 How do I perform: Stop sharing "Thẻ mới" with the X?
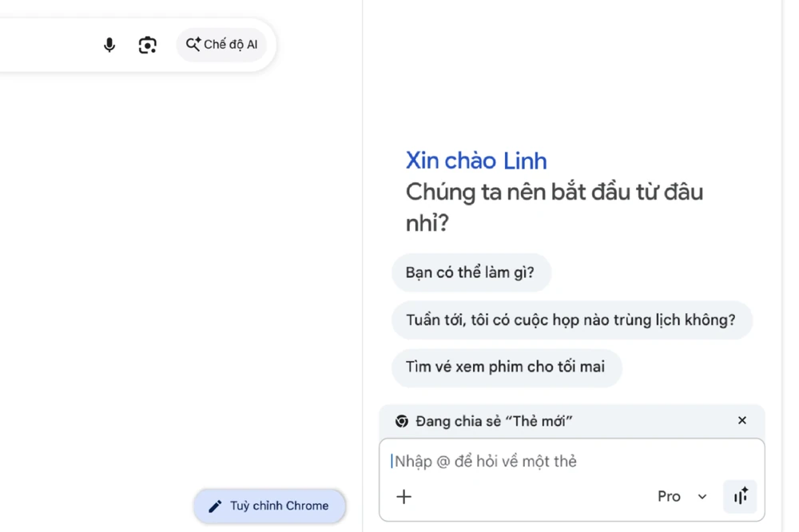(x=742, y=420)
